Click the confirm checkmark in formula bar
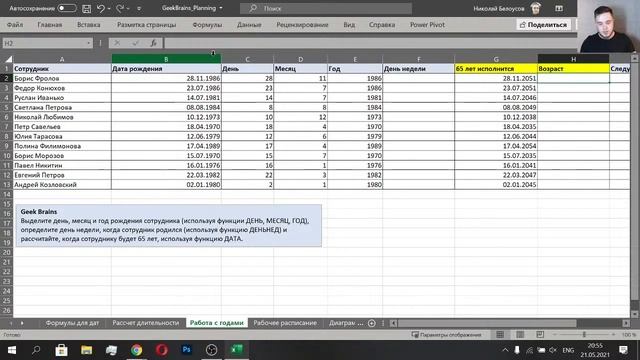640x360 pixels. click(136, 43)
